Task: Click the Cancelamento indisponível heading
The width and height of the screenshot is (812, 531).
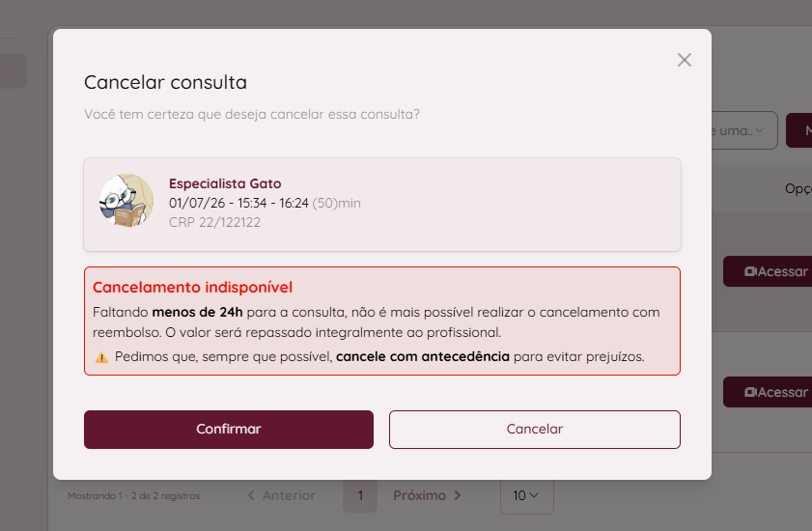Action: (x=193, y=287)
